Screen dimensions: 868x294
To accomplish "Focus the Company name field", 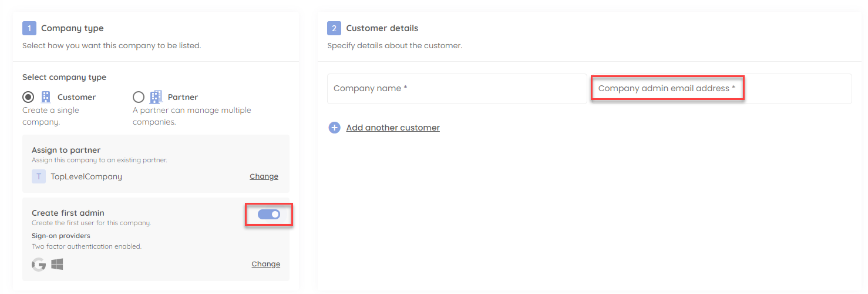I will [x=457, y=89].
